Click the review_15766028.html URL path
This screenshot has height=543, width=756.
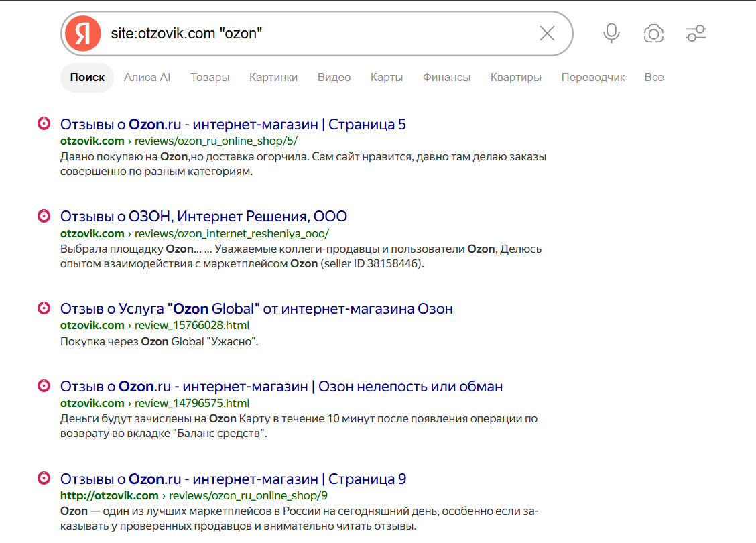click(192, 326)
